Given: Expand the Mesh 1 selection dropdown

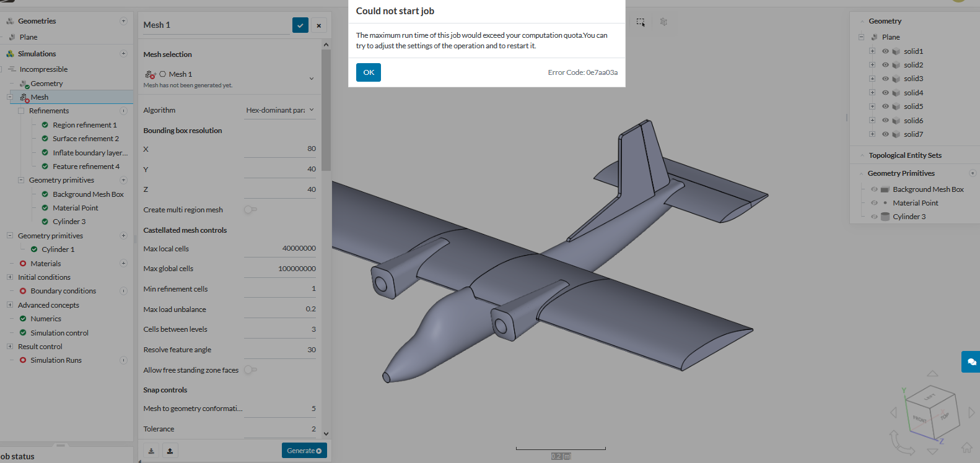Looking at the screenshot, I should pos(312,79).
